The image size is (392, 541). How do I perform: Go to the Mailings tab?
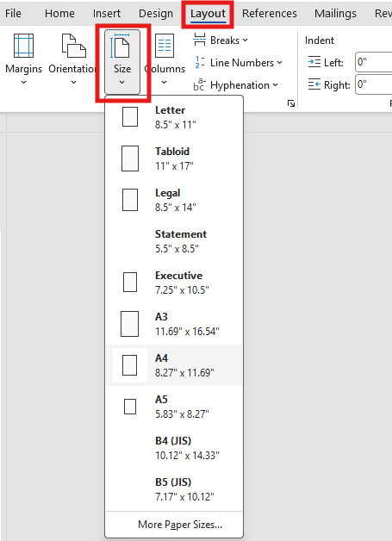coord(335,14)
